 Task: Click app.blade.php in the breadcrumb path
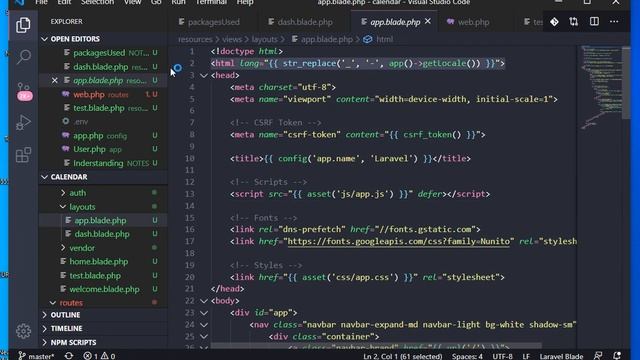tap(327, 39)
